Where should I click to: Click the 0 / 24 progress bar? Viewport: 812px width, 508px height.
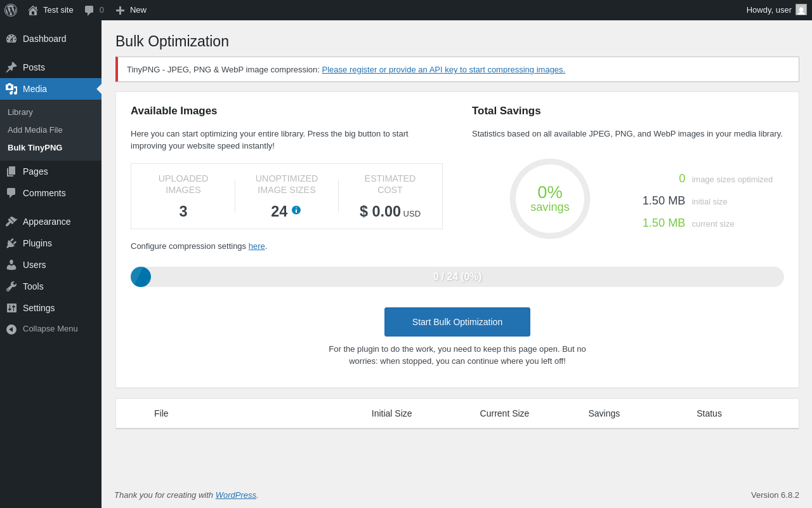pyautogui.click(x=457, y=277)
